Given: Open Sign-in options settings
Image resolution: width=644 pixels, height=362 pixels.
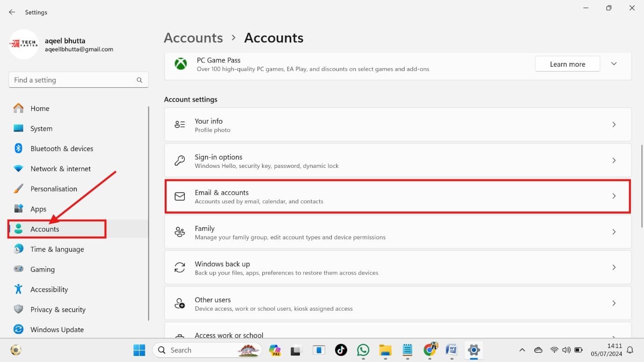Looking at the screenshot, I should (x=397, y=160).
